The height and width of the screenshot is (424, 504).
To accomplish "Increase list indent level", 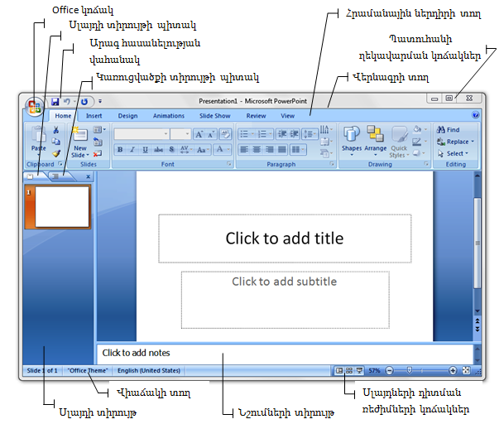I will 294,134.
